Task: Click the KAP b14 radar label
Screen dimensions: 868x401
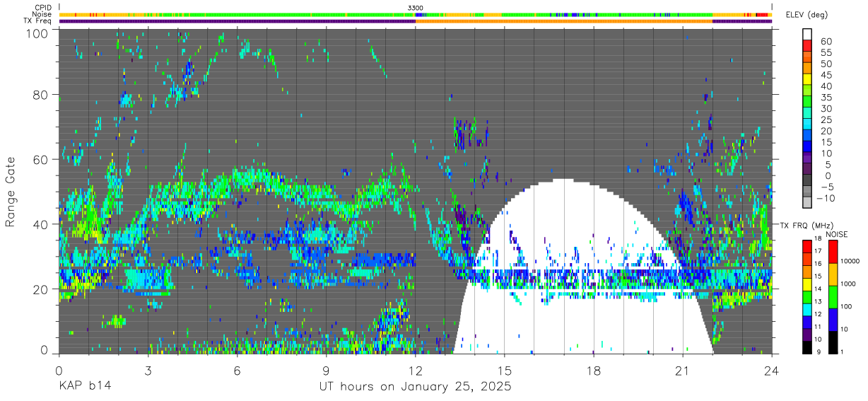Action: pos(84,386)
